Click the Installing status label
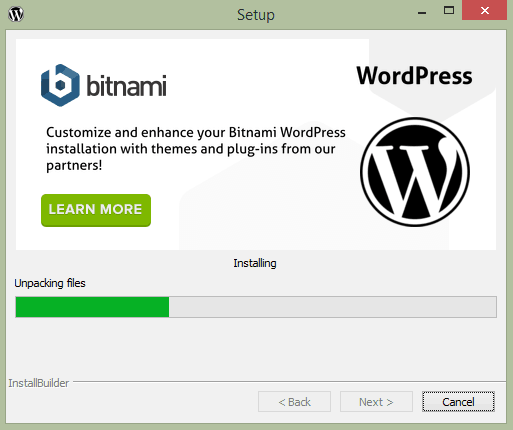Image resolution: width=513 pixels, height=430 pixels. coord(255,263)
